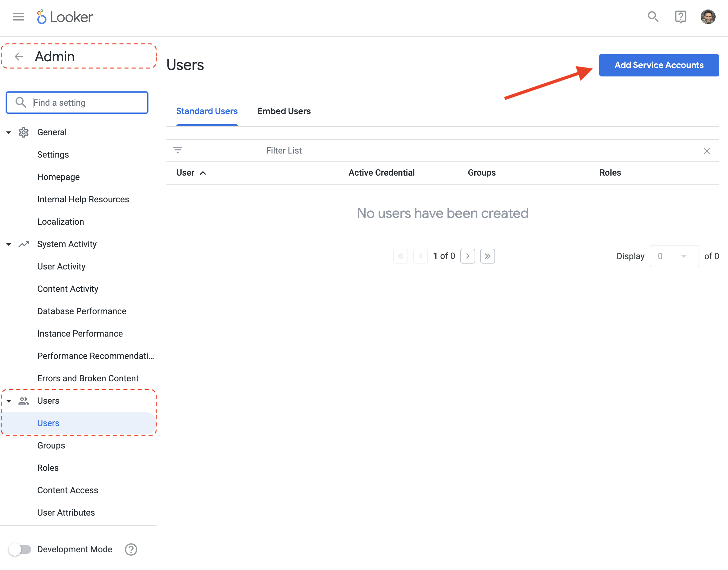
Task: Open the search magnifier icon in header
Action: click(x=653, y=17)
